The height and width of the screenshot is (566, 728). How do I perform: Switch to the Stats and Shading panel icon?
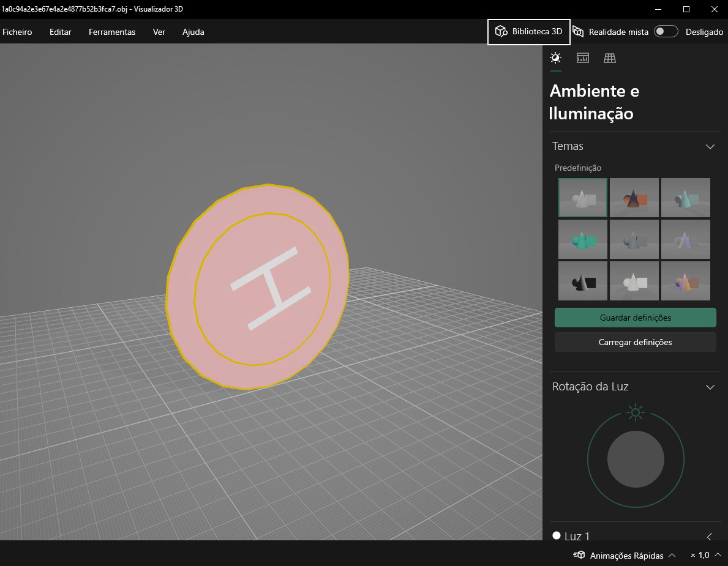pos(583,58)
